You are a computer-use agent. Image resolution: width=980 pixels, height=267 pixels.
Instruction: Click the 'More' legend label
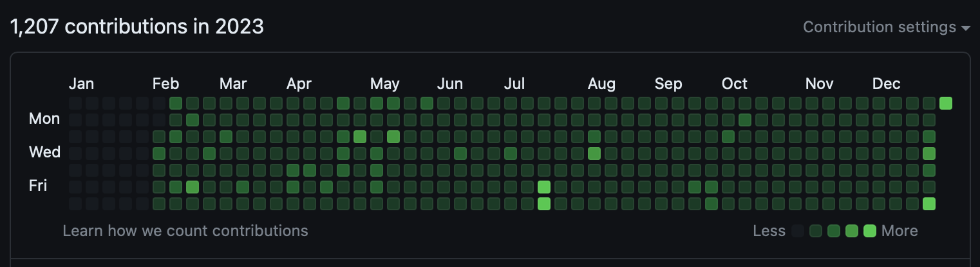point(900,231)
